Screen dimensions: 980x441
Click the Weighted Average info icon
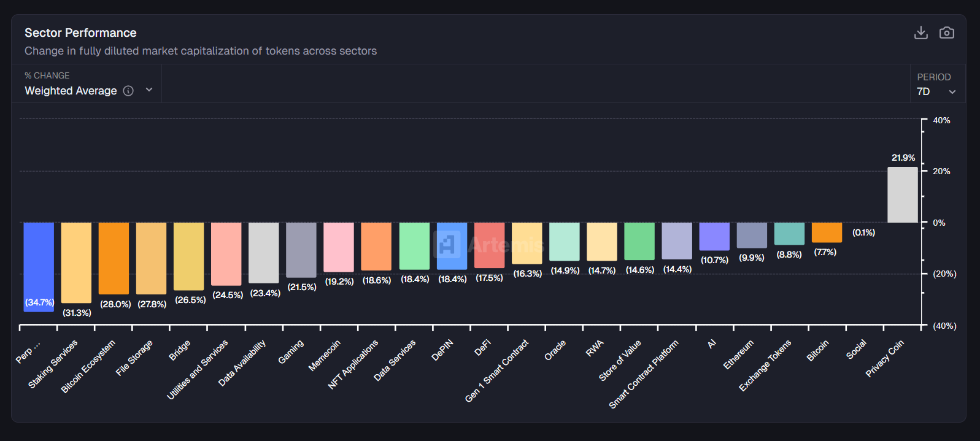point(128,91)
